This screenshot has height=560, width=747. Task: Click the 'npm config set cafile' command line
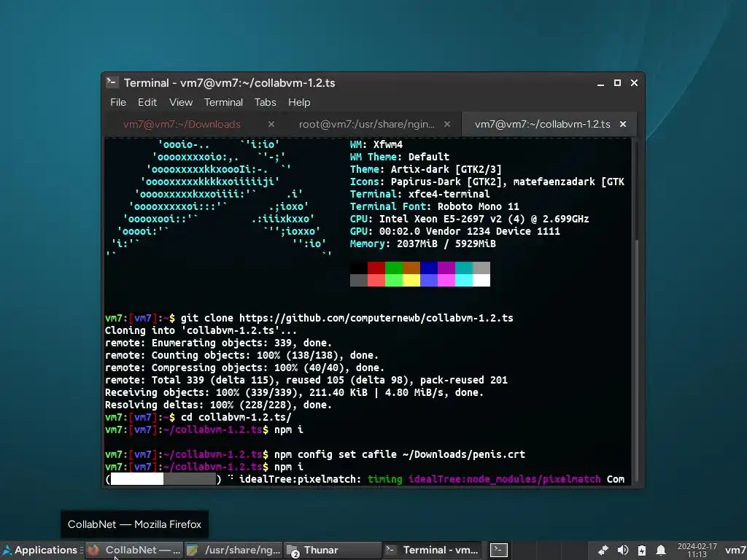tap(399, 454)
